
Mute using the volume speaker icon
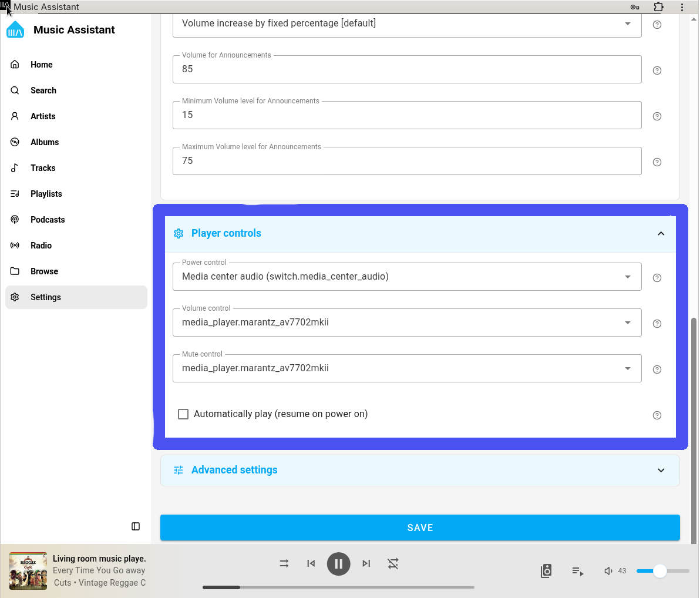pos(608,571)
